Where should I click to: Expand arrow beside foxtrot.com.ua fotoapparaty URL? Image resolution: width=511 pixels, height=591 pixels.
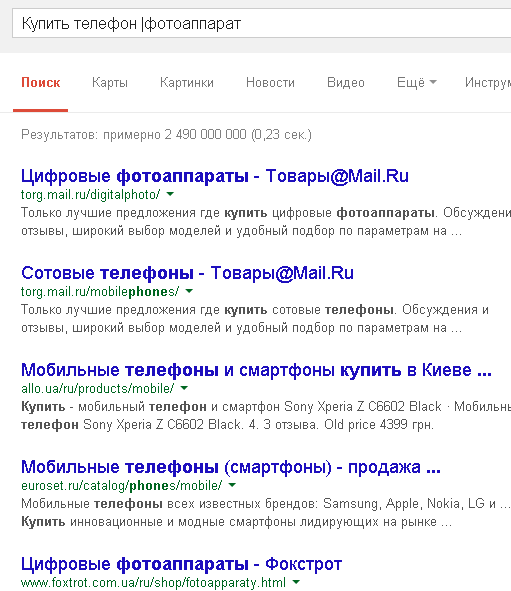296,582
